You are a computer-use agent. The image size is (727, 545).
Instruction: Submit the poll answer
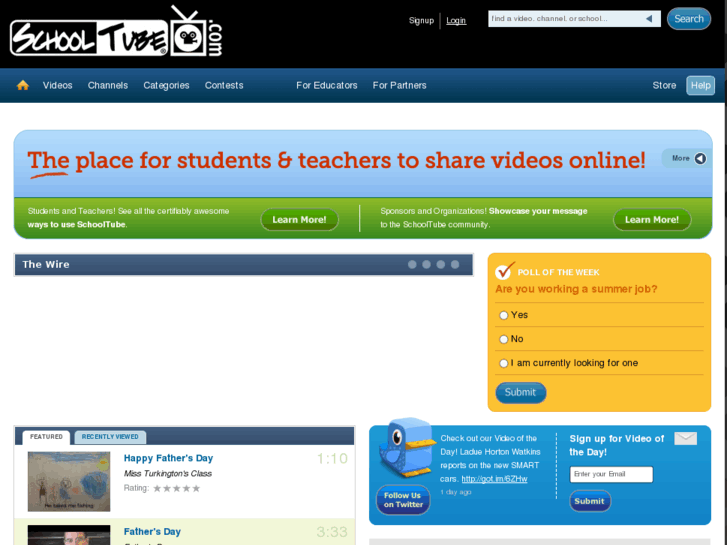[x=520, y=392]
